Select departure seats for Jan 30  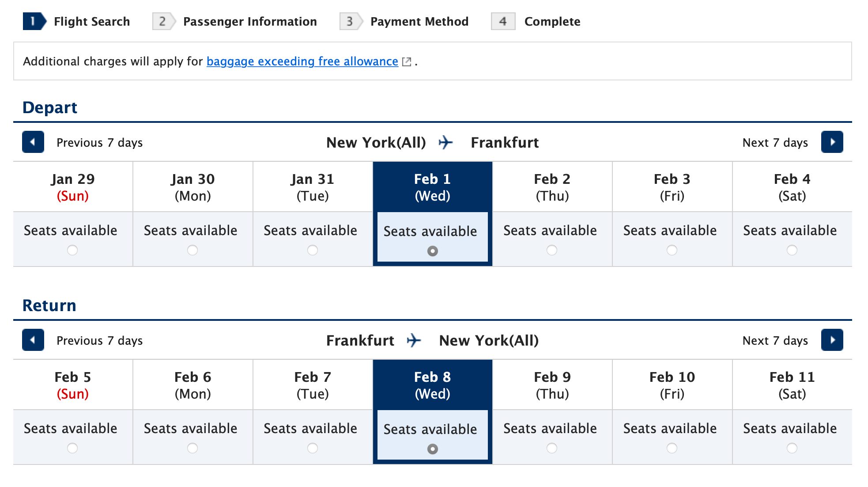(x=192, y=250)
